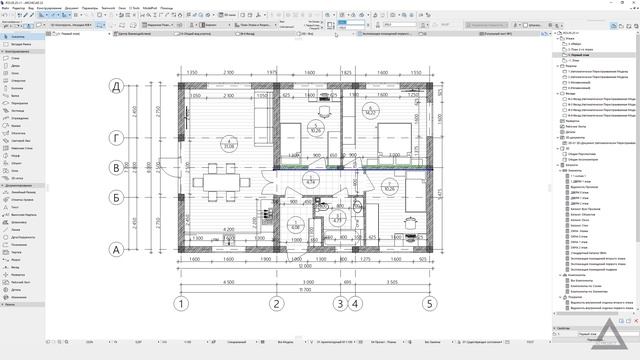Screen dimensions: 640x360
Task: Select the Marquee (Бегущая рамка) tool
Action: pyautogui.click(x=22, y=44)
